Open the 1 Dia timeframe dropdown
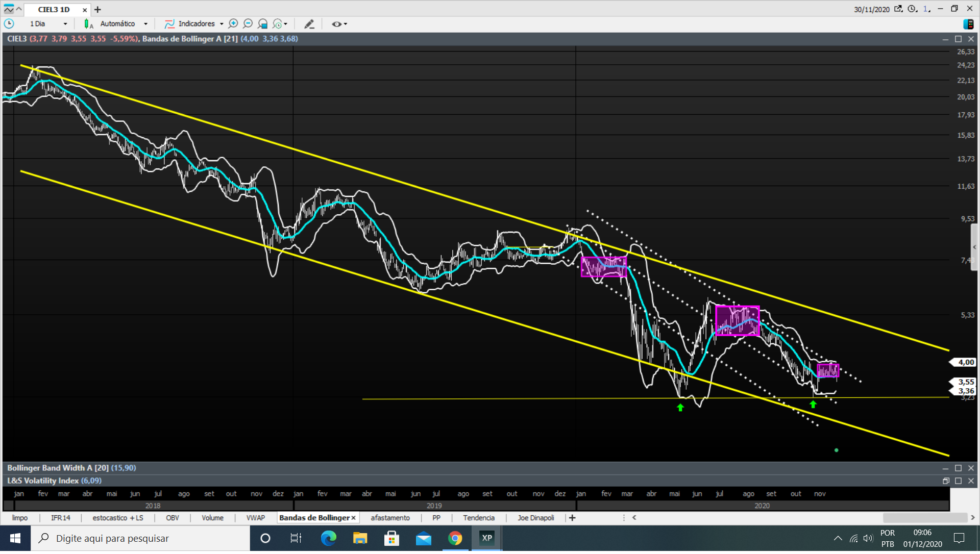 click(65, 24)
